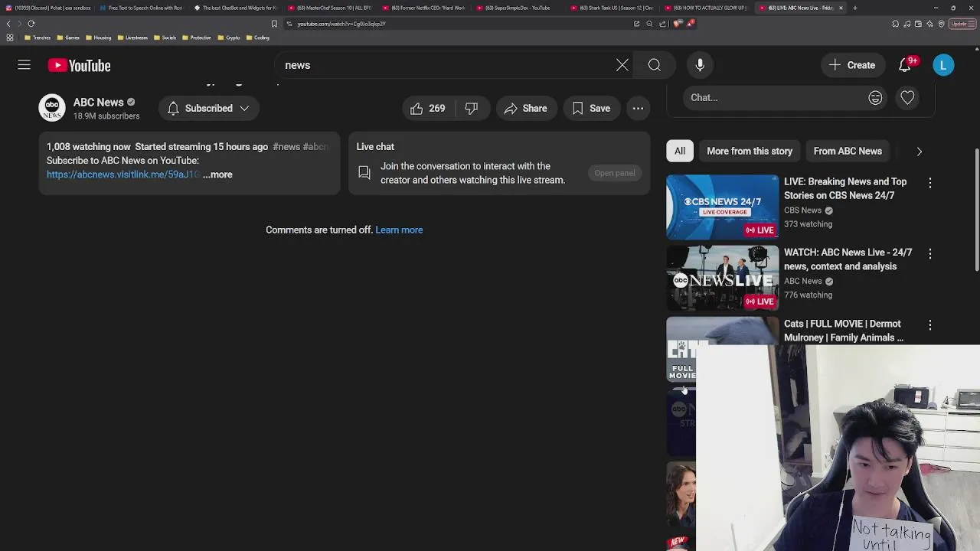
Task: Close the active ABC News Live tab
Action: coord(841,8)
